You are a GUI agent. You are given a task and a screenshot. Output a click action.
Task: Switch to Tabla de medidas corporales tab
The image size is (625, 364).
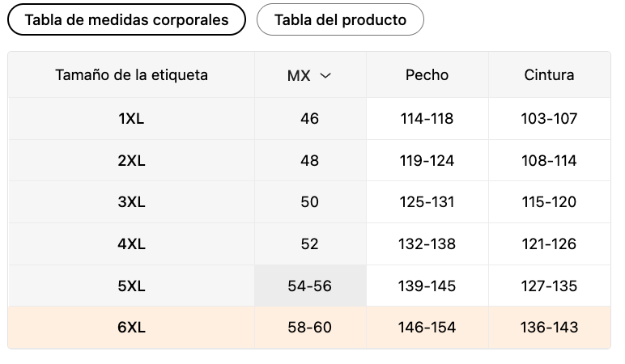click(x=126, y=19)
